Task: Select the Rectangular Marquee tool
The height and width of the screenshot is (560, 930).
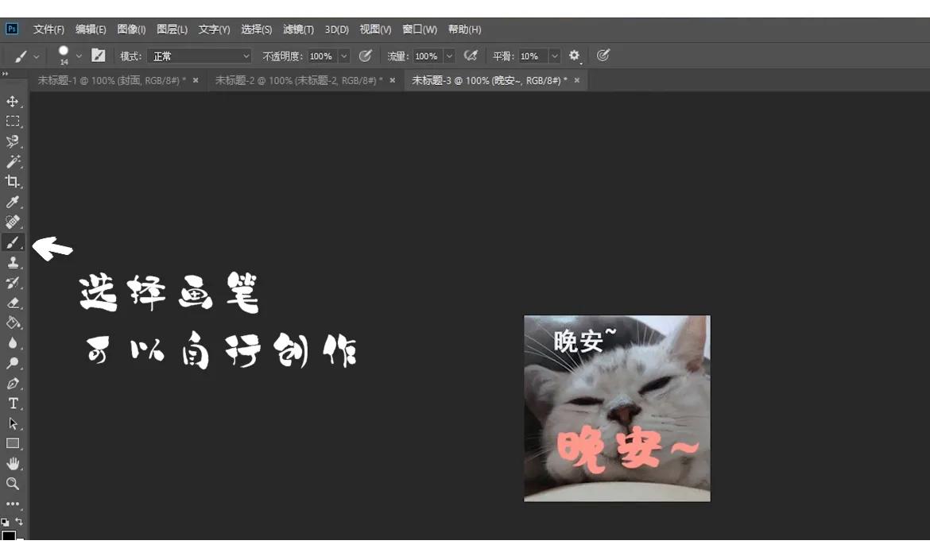Action: tap(12, 121)
